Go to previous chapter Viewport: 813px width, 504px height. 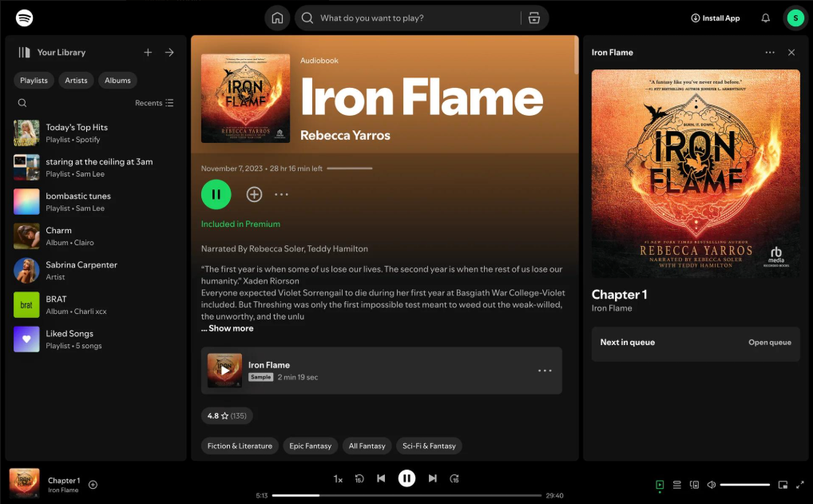[x=381, y=478]
